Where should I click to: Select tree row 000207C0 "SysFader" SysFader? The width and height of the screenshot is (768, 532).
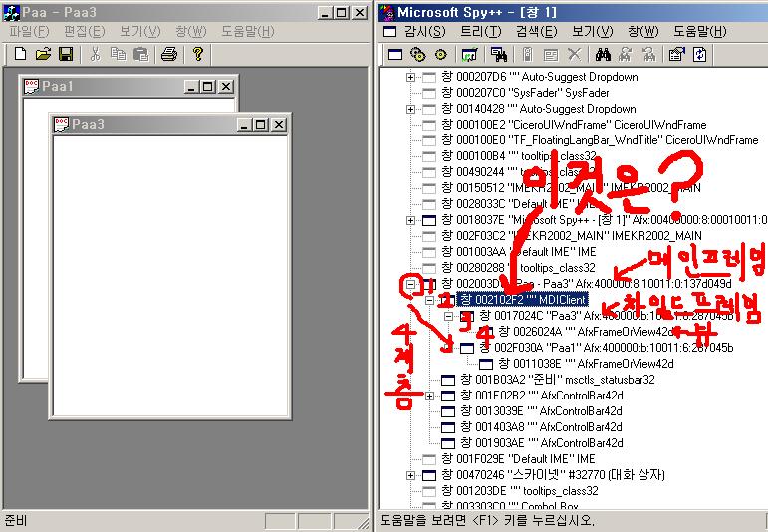pos(525,93)
